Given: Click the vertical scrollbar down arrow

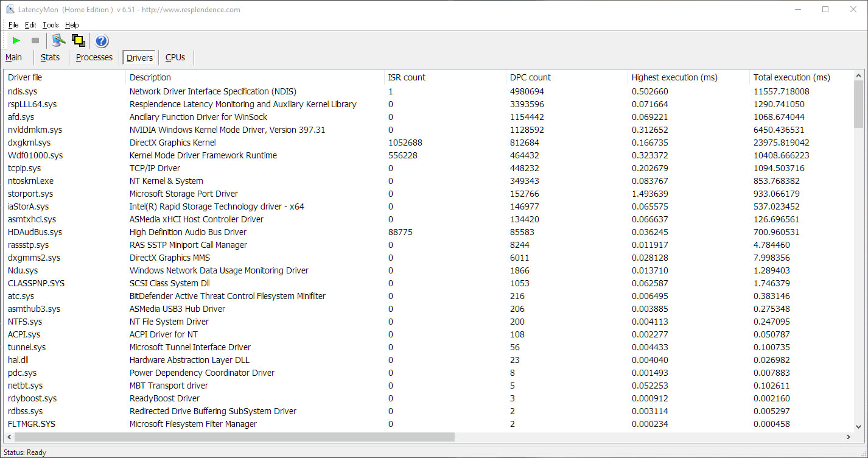Looking at the screenshot, I should coord(858,427).
